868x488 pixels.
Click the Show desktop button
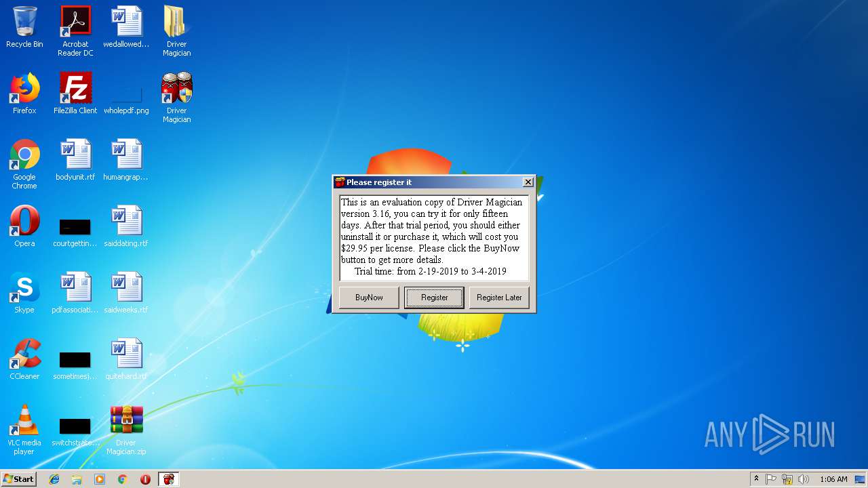[x=861, y=479]
